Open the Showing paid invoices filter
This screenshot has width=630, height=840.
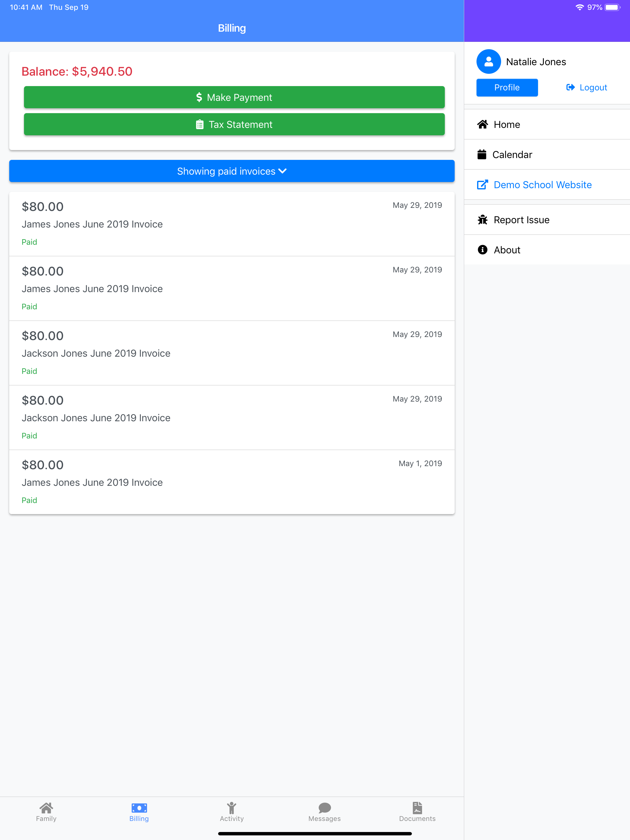click(x=232, y=171)
